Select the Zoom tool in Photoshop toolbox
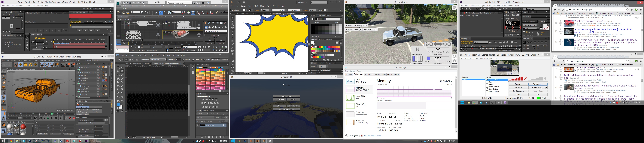 [122, 101]
